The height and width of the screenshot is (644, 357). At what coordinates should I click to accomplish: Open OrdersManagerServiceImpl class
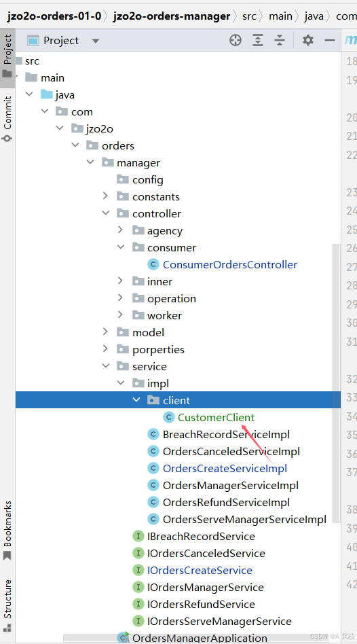(231, 486)
